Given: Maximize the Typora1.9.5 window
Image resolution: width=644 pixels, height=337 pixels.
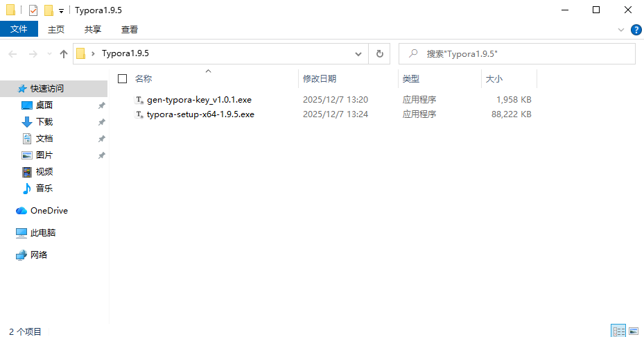Looking at the screenshot, I should click(x=596, y=10).
